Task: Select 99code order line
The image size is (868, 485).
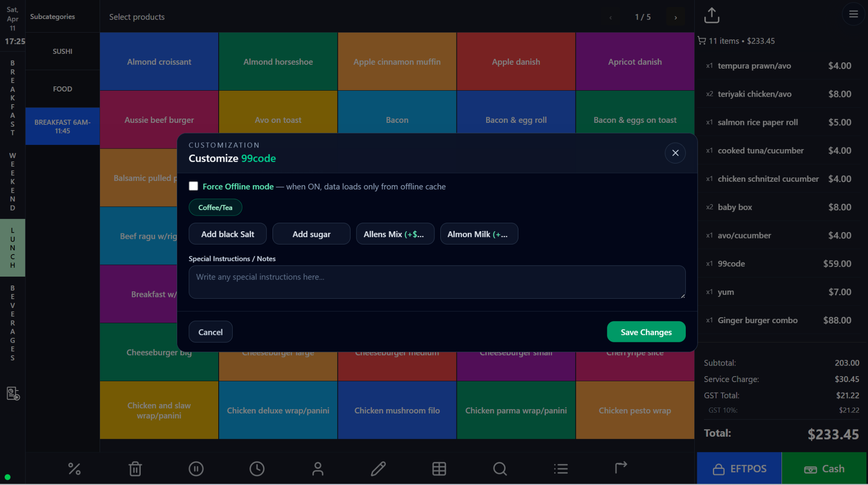Action: (779, 263)
